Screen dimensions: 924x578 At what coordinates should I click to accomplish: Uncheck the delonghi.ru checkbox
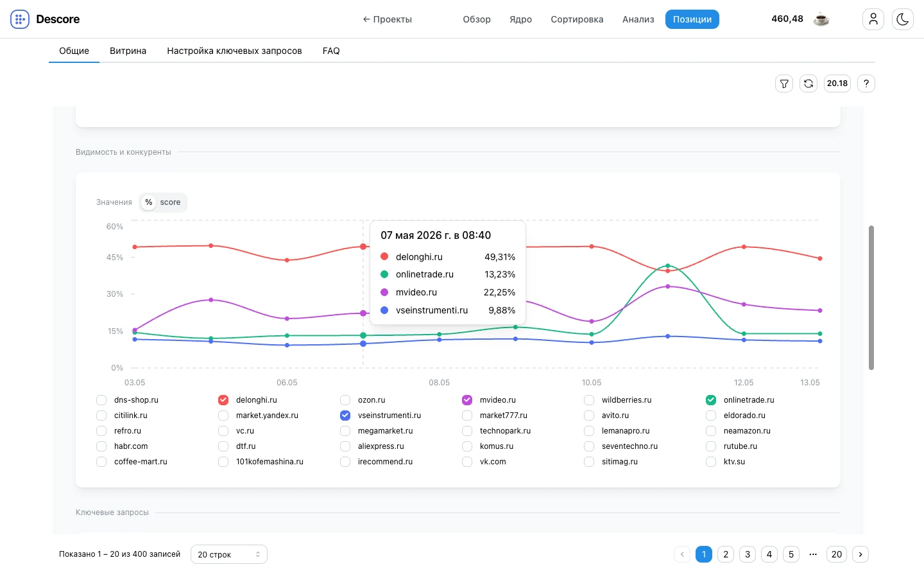223,400
